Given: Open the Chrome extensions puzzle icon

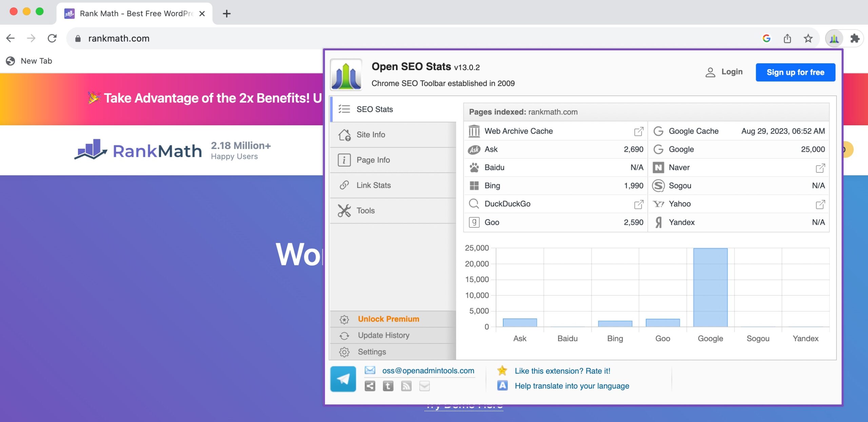Looking at the screenshot, I should [x=855, y=39].
